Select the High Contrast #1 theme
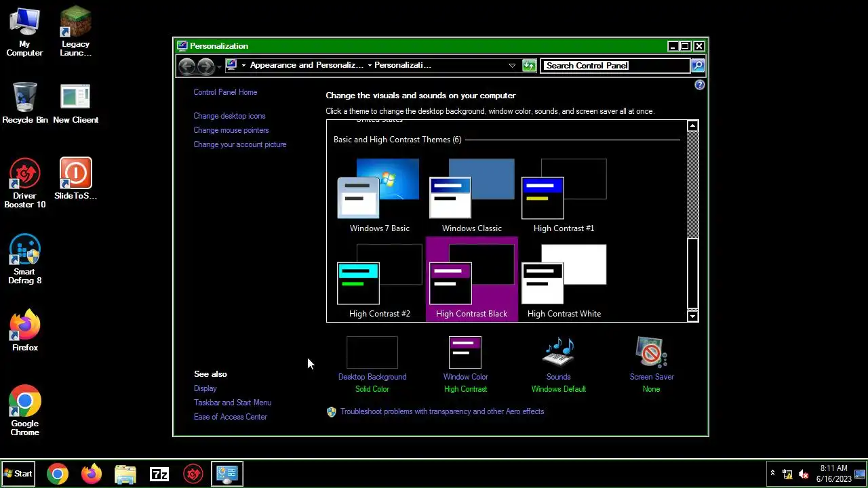The height and width of the screenshot is (488, 868). click(564, 196)
